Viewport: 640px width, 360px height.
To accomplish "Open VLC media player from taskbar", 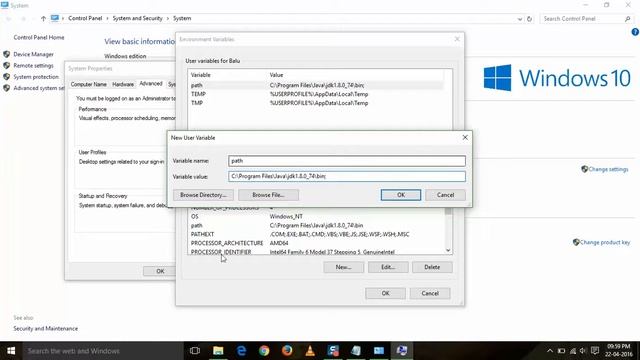I will [310, 351].
